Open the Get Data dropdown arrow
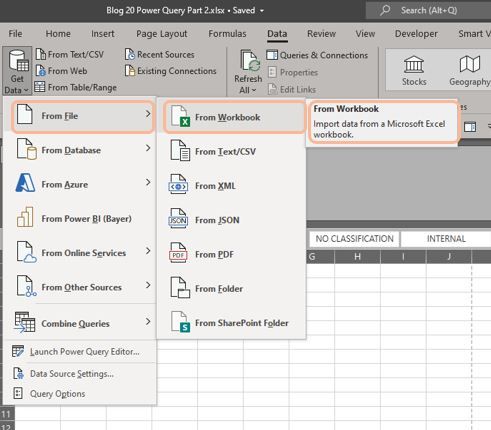 pos(26,90)
